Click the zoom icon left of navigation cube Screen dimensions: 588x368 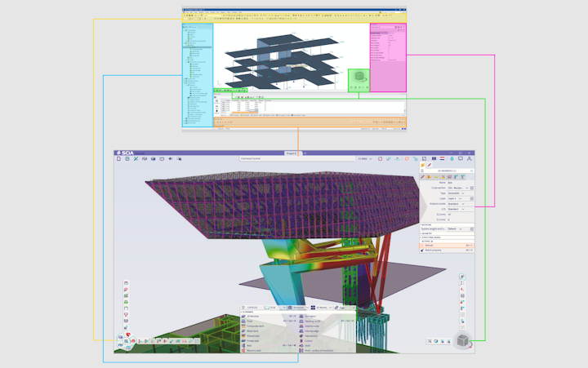click(x=430, y=341)
